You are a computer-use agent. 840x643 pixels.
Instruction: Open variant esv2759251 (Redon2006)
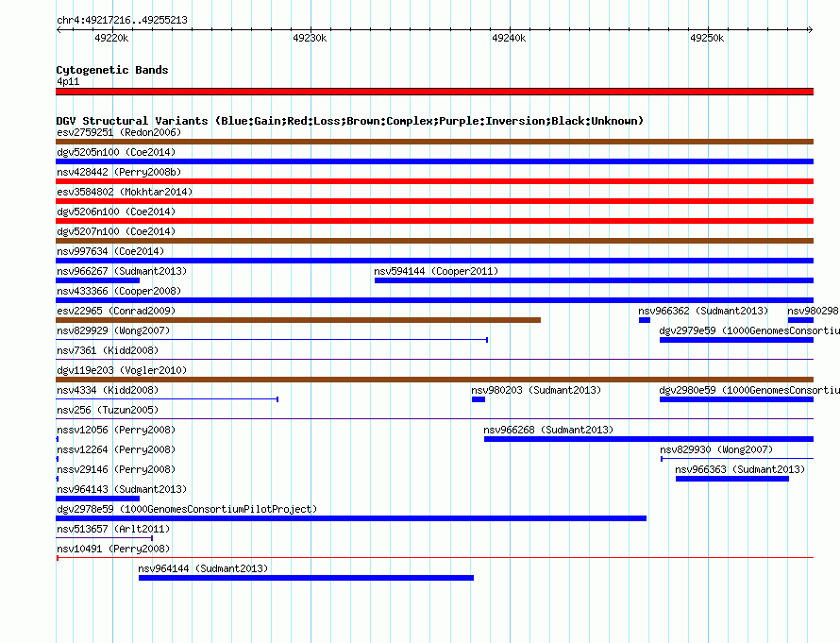tap(119, 132)
